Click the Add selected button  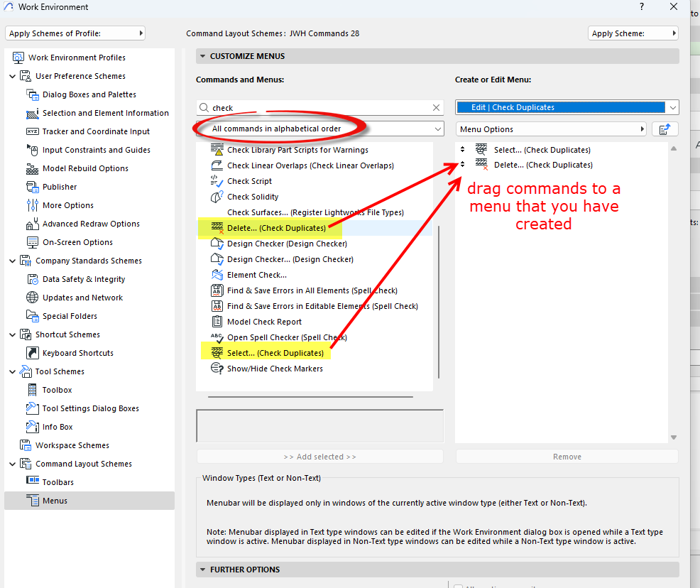(x=320, y=457)
